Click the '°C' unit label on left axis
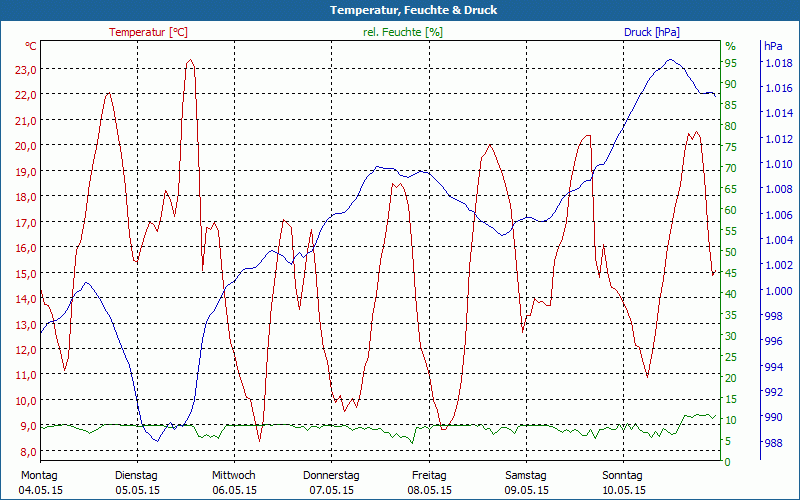Viewport: 800px width, 500px height. (31, 46)
